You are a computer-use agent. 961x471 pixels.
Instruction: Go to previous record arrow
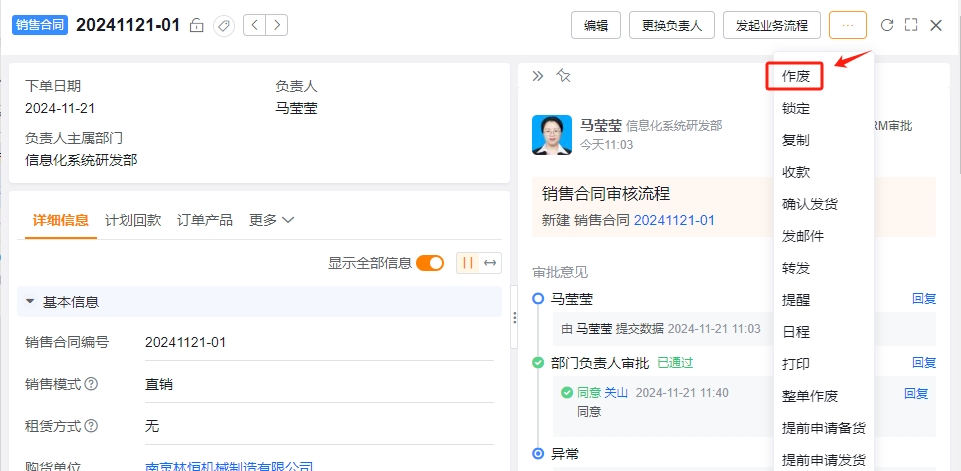pyautogui.click(x=254, y=25)
